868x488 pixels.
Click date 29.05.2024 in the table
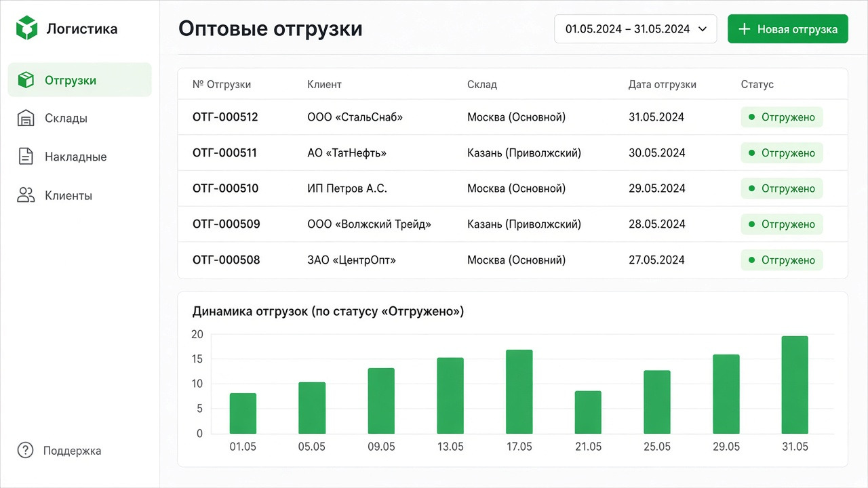point(656,188)
